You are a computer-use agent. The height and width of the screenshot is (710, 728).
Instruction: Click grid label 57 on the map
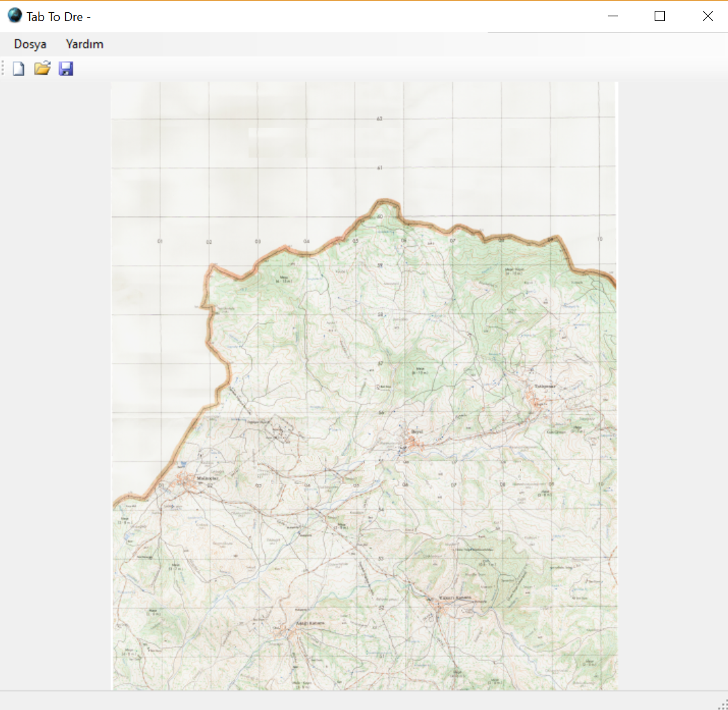point(380,363)
